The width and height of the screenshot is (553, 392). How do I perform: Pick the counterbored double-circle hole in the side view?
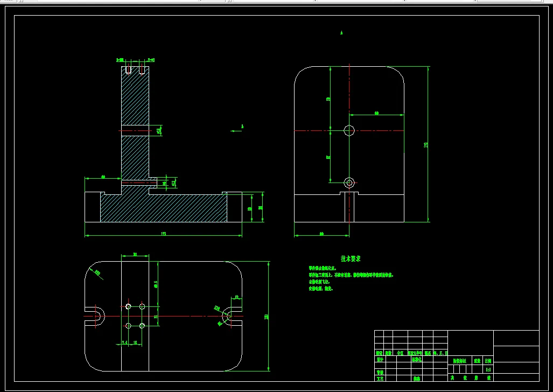coord(349,183)
